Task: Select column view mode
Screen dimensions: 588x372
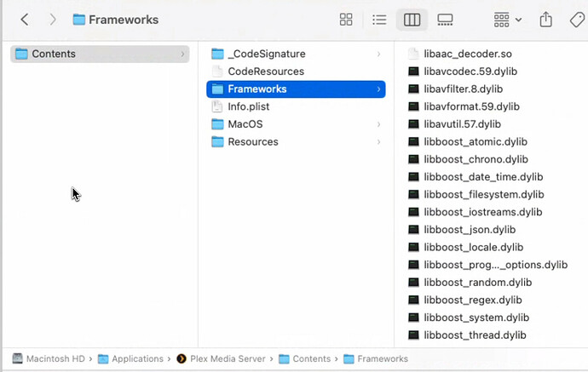Action: pos(412,20)
